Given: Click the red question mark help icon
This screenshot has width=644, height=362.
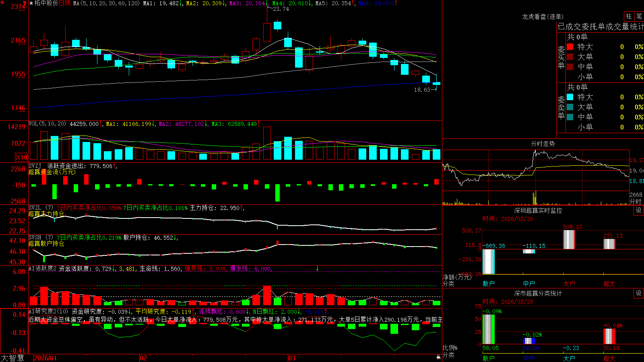Looking at the screenshot, I should pos(25,3).
